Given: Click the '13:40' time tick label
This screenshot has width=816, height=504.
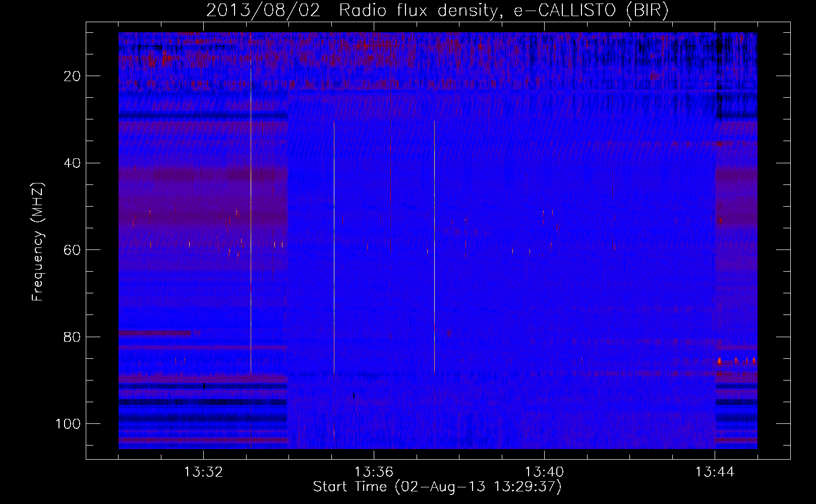Looking at the screenshot, I should [x=544, y=472].
